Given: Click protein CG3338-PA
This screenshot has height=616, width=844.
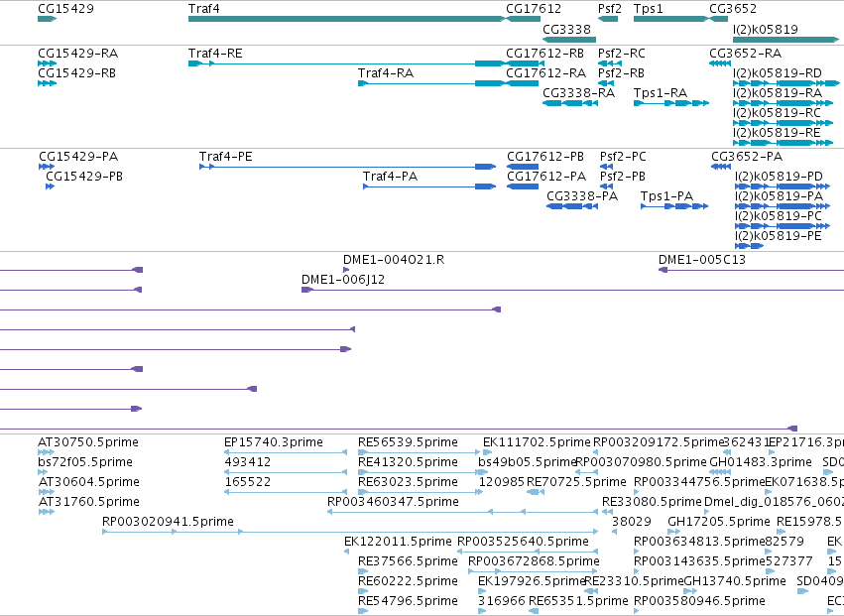Looking at the screenshot, I should (x=572, y=206).
